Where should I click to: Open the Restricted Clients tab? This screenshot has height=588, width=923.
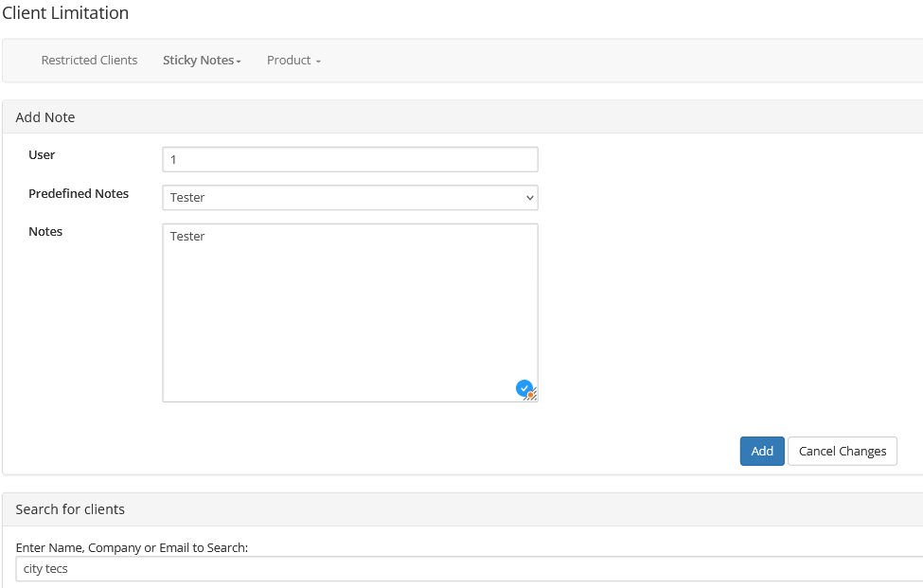click(x=89, y=60)
